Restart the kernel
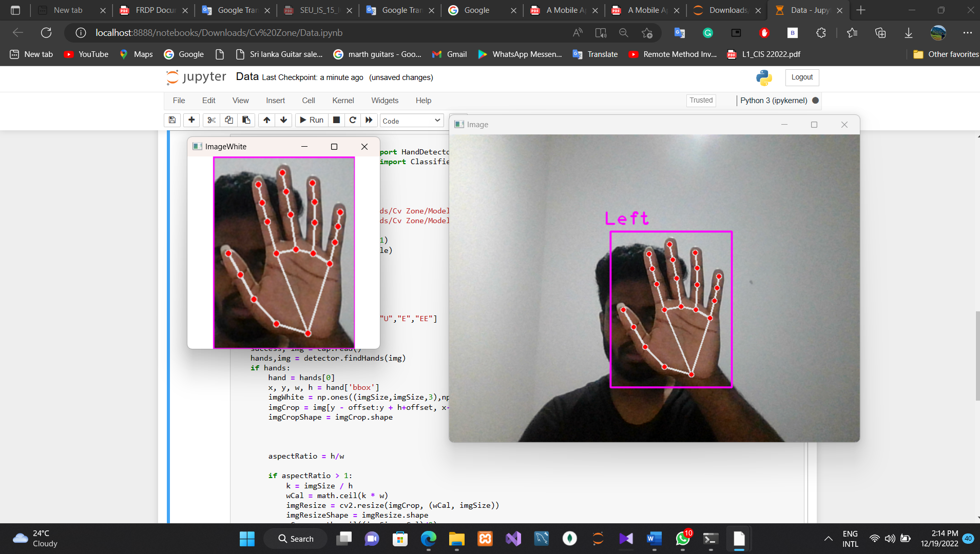The width and height of the screenshot is (980, 554). [x=352, y=120]
